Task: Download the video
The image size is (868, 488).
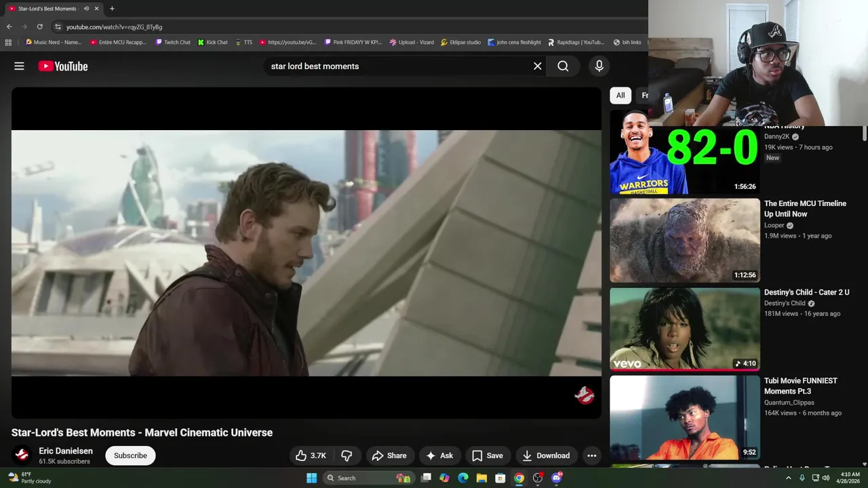Action: click(x=546, y=455)
